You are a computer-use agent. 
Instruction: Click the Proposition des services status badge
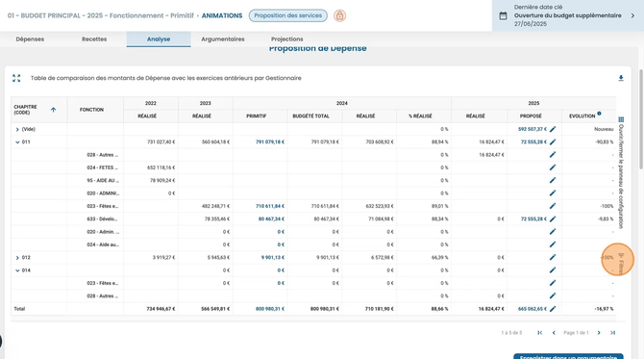coord(288,15)
